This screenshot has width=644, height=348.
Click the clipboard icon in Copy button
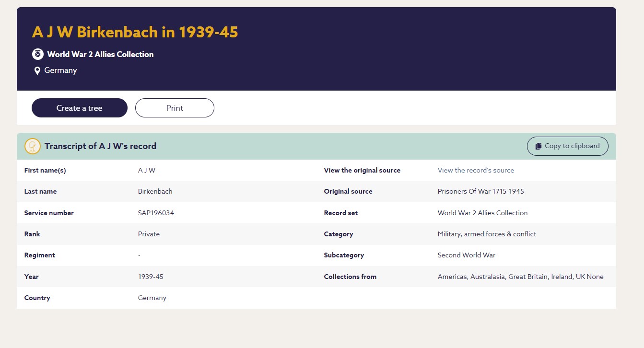[539, 146]
